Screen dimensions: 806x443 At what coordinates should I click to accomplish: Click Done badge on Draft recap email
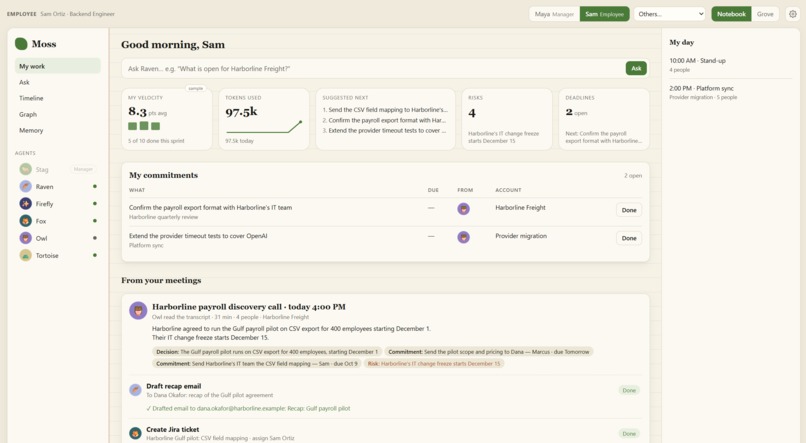click(629, 391)
